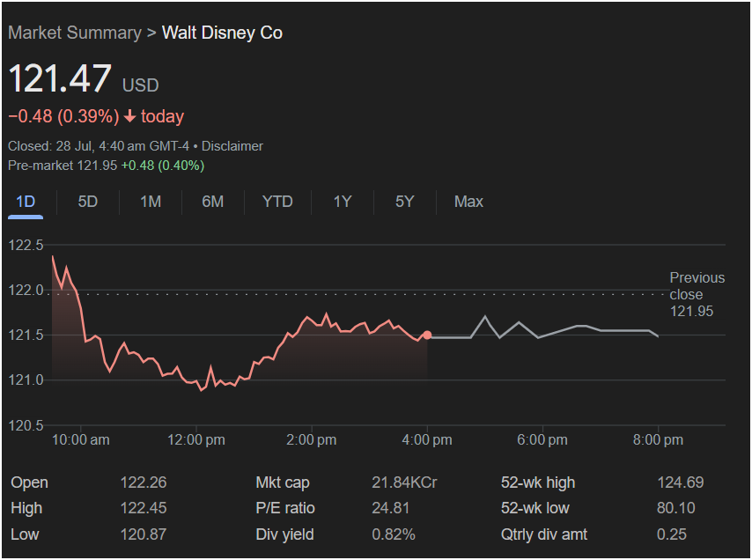The image size is (752, 560).
Task: Click the red down arrow icon
Action: (130, 116)
